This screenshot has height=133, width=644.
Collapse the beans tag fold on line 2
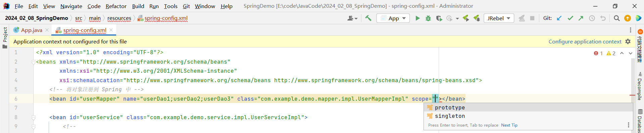34,62
